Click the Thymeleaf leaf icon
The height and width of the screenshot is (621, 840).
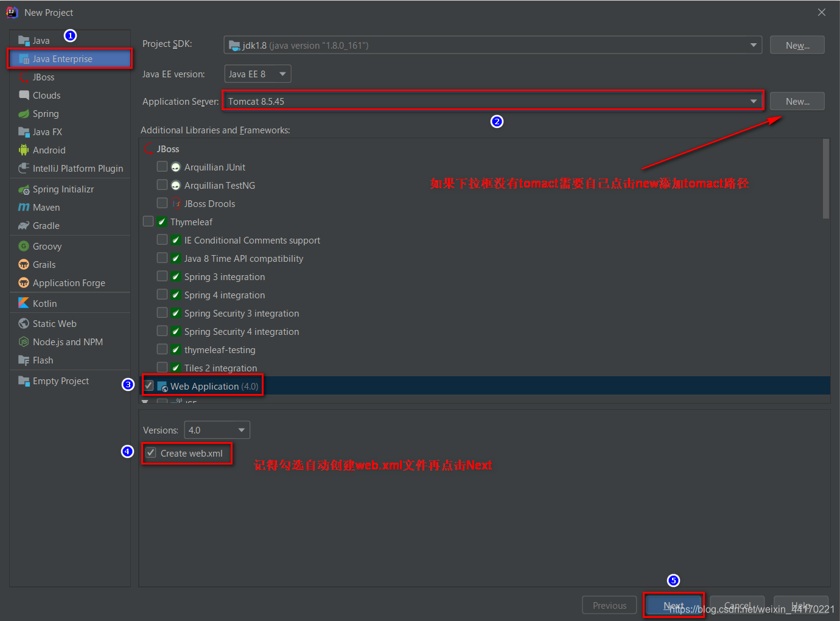pos(162,222)
